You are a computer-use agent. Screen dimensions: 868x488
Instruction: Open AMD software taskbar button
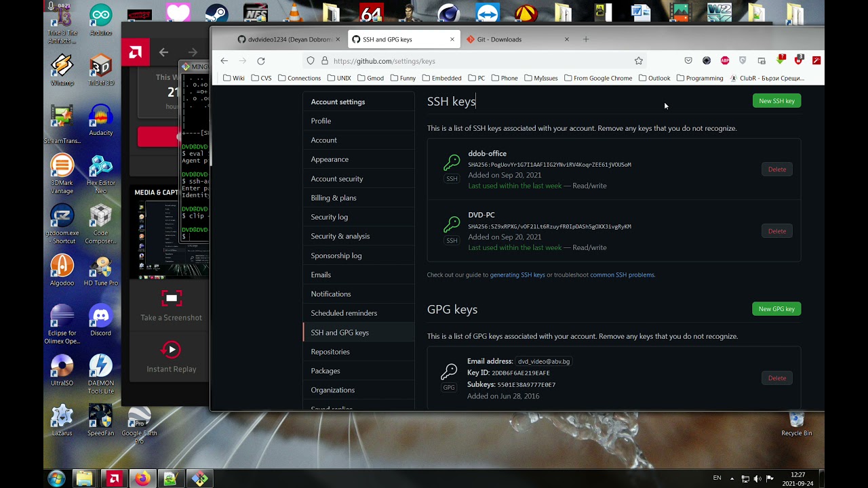(114, 479)
